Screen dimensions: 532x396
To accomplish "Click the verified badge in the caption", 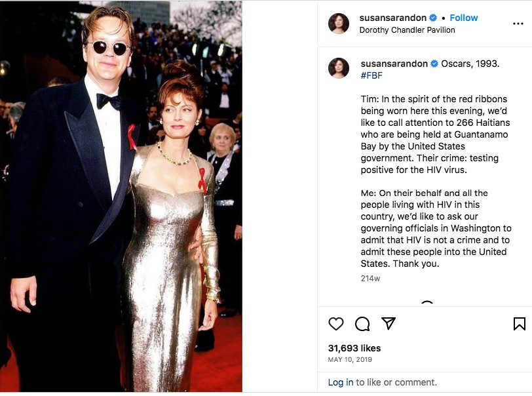I will click(433, 64).
